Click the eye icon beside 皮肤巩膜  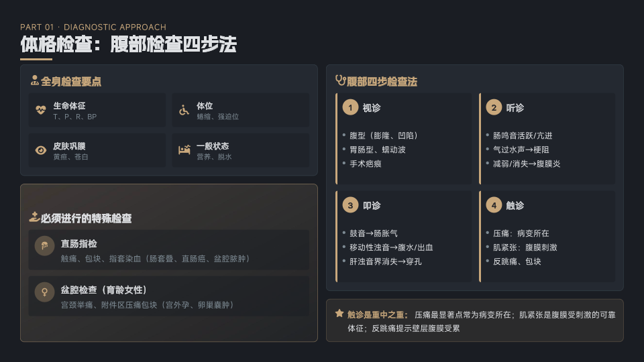pos(41,150)
